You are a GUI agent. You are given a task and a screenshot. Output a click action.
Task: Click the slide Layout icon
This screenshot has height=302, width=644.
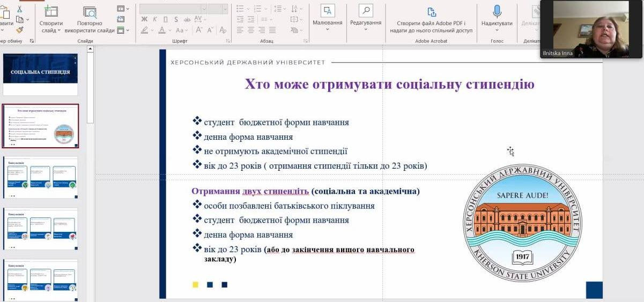point(121,9)
